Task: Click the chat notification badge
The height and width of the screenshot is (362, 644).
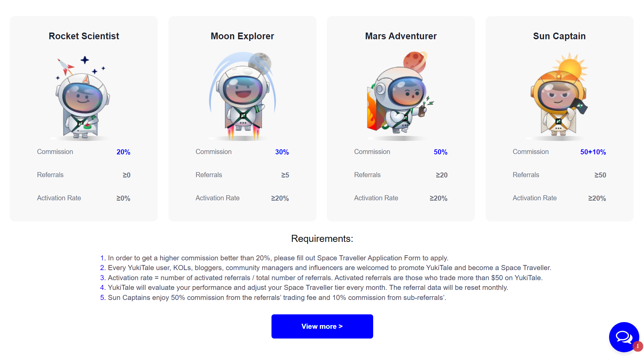Action: [x=638, y=346]
